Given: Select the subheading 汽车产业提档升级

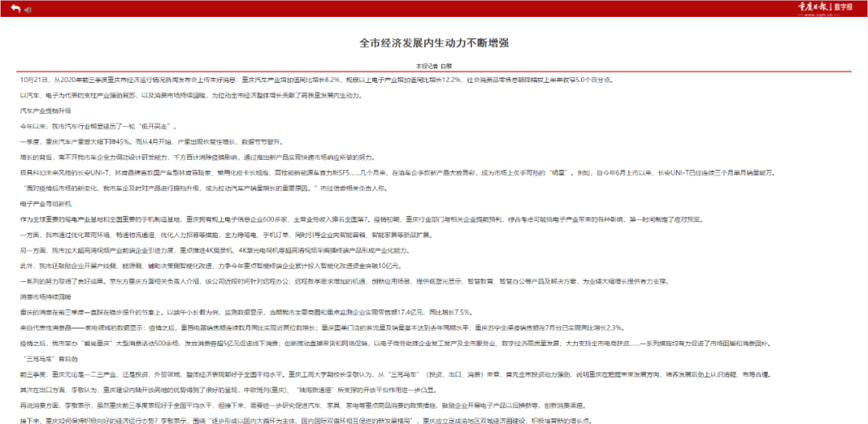Looking at the screenshot, I should pos(46,110).
